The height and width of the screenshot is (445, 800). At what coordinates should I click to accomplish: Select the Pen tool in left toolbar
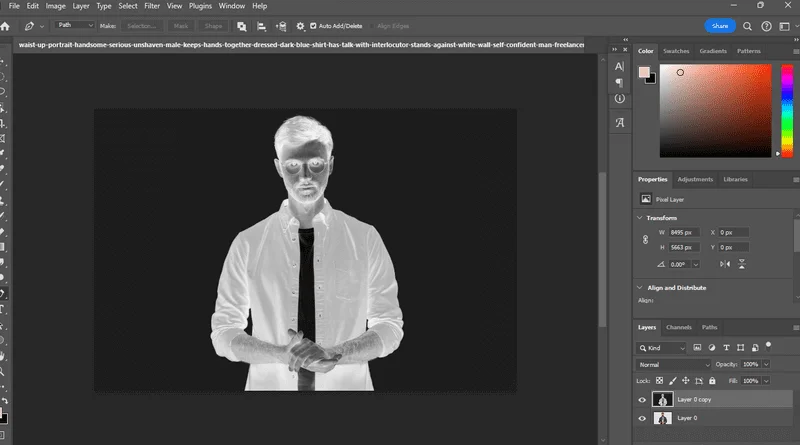click(x=3, y=293)
